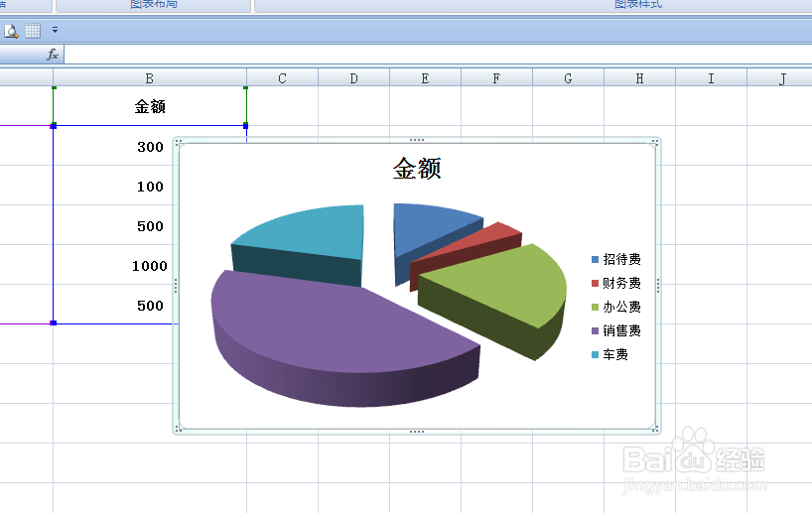Click the 车费 legend entry
812x513 pixels.
tap(610, 354)
